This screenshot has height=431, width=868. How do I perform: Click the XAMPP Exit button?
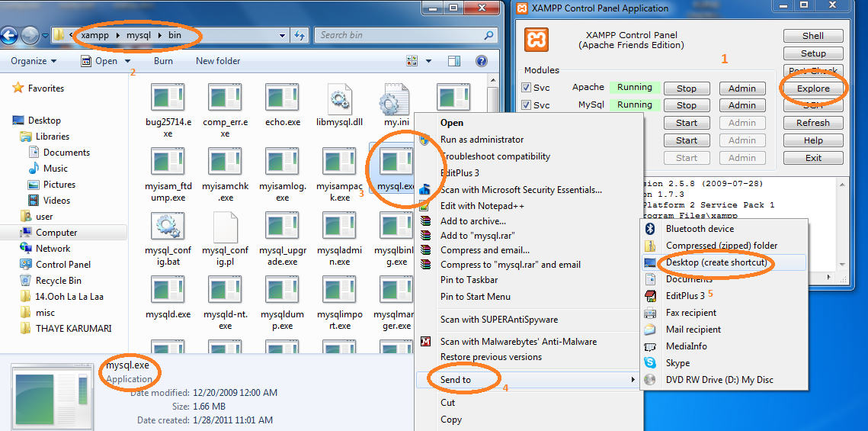click(x=813, y=158)
